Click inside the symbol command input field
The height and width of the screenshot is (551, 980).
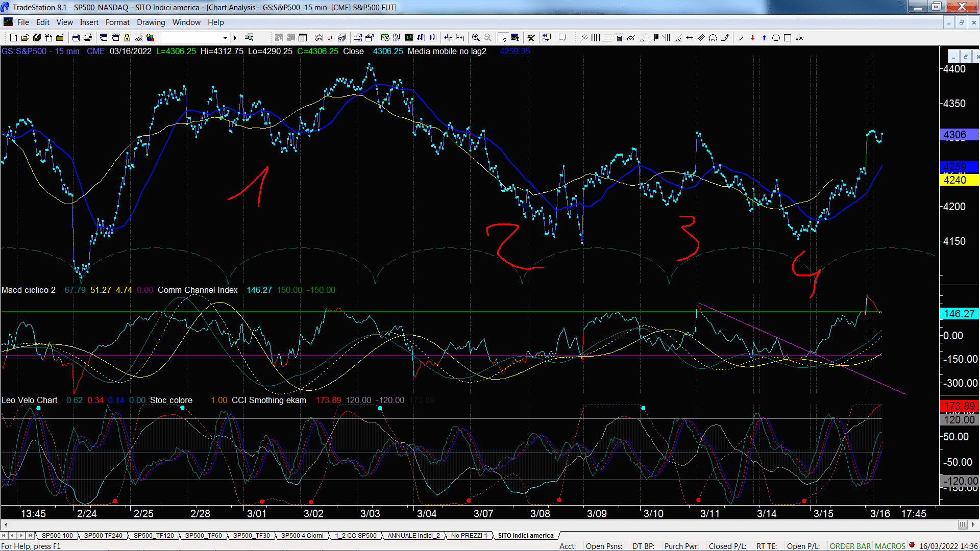191,38
